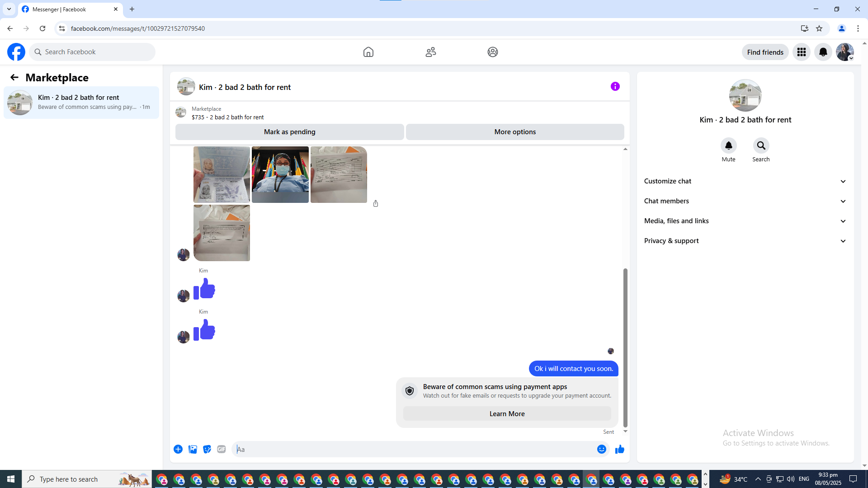
Task: Open the Facebook menu grid icon
Action: click(801, 52)
